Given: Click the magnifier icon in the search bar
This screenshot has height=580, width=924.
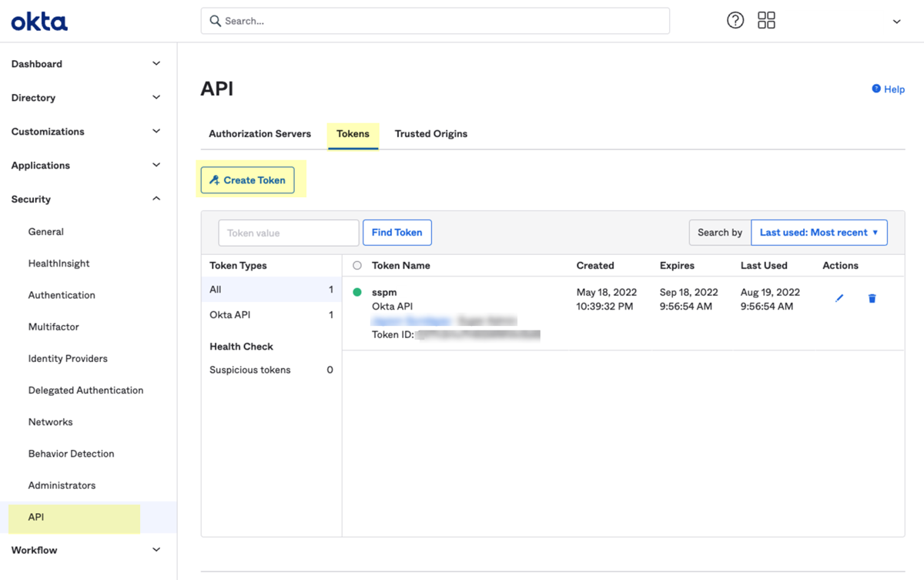Looking at the screenshot, I should [x=216, y=21].
